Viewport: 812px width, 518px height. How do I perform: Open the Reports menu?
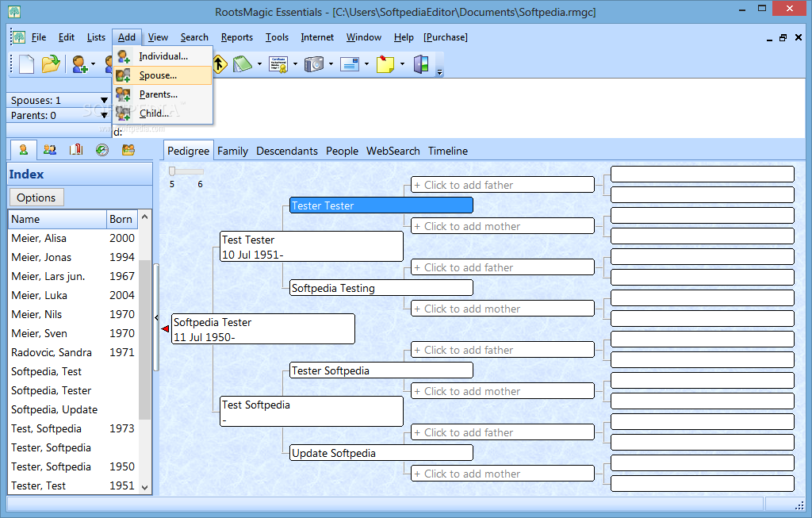pyautogui.click(x=237, y=37)
